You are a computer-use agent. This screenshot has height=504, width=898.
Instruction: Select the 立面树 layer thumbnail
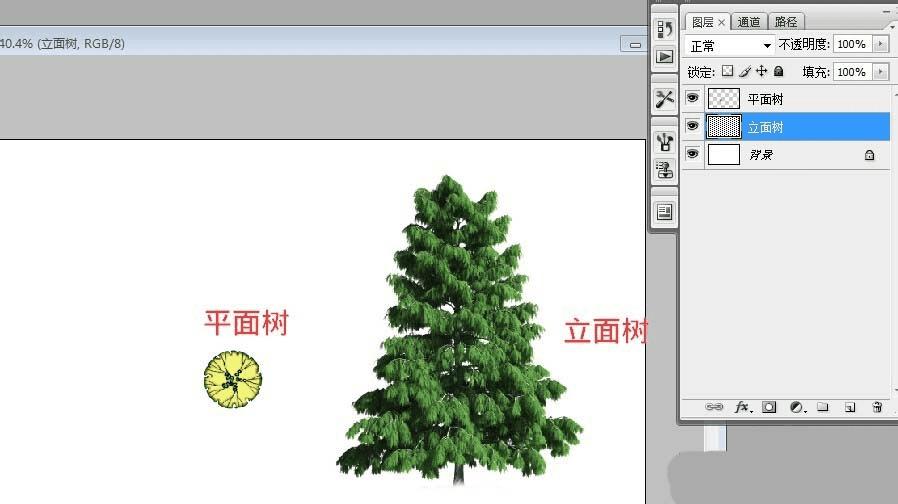(724, 127)
